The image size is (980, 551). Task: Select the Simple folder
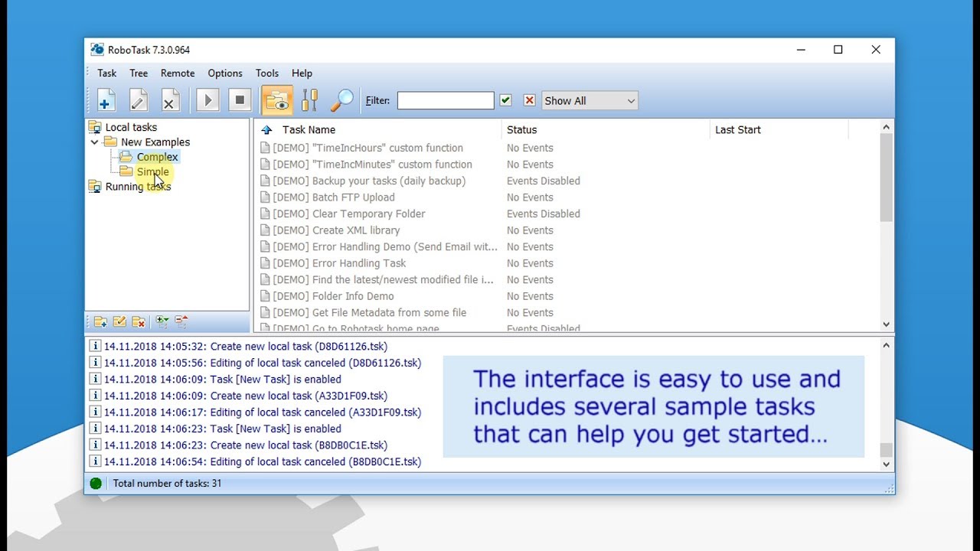152,171
